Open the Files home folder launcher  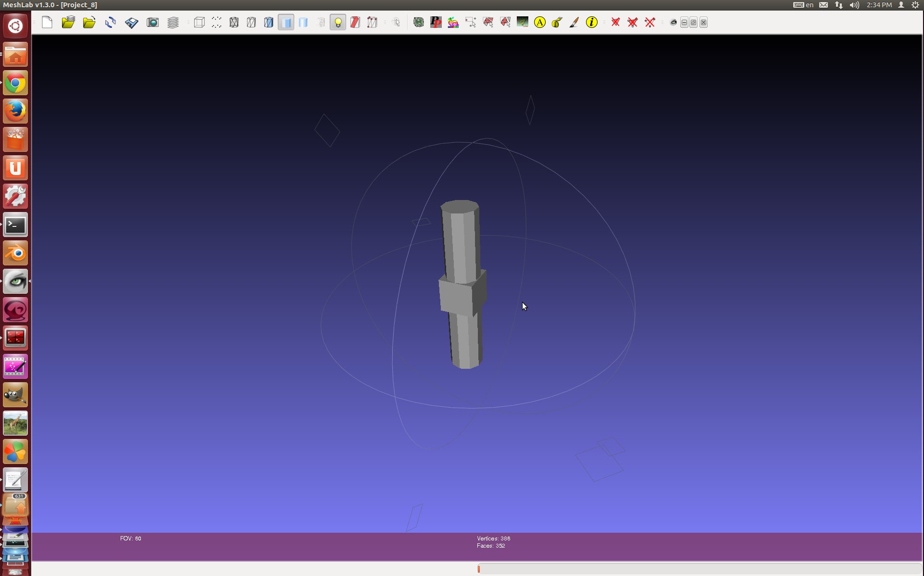click(x=15, y=54)
